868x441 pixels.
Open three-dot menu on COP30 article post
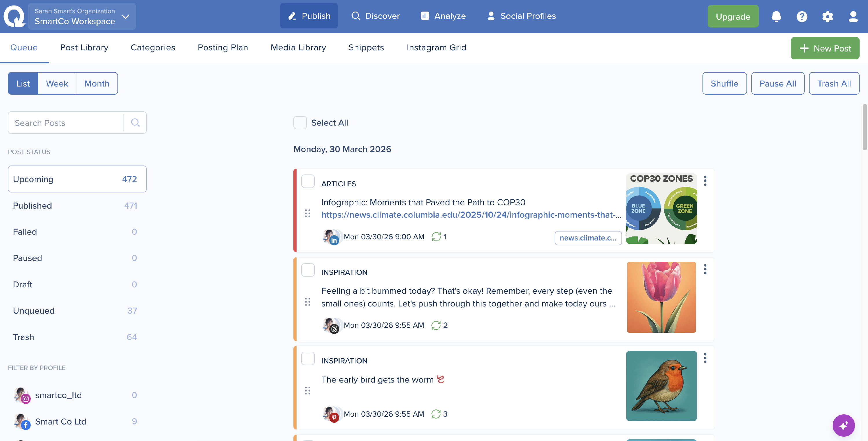pos(705,181)
